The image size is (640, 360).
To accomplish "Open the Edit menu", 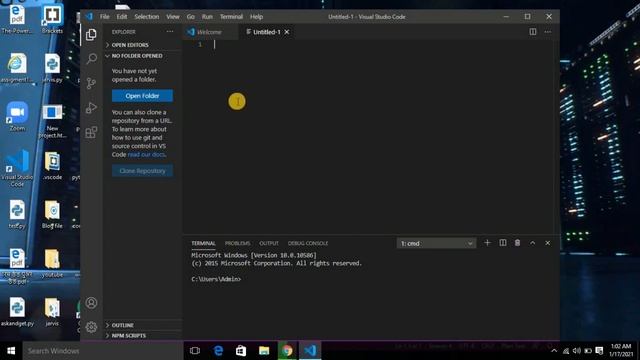I will (x=122, y=17).
